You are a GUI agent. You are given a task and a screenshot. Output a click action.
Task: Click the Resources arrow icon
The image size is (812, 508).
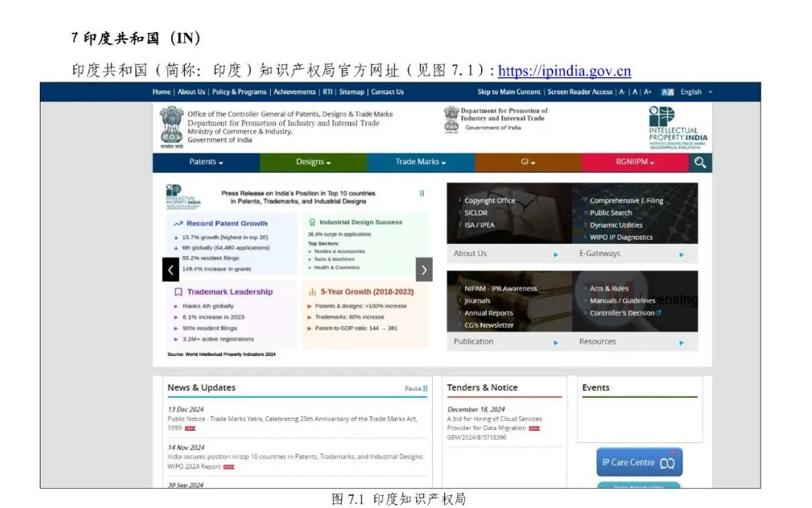tap(681, 343)
